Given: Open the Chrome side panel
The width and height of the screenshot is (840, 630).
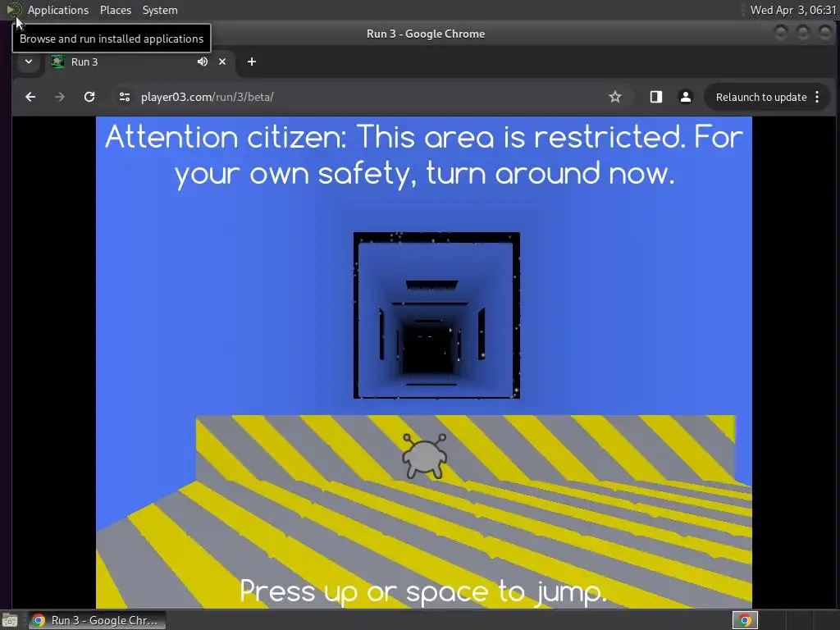Looking at the screenshot, I should pos(655,97).
